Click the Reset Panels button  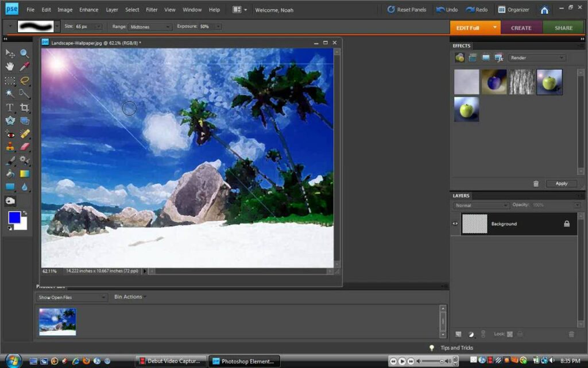407,10
